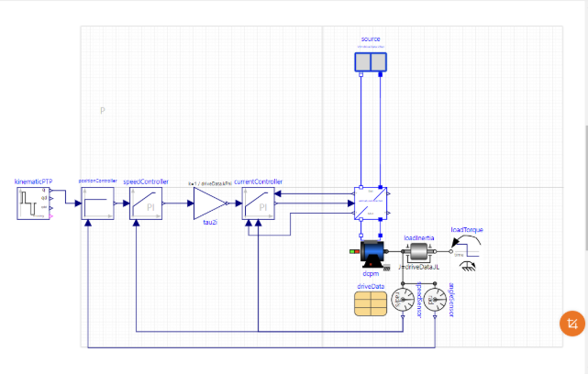This screenshot has width=588, height=374.
Task: Click the loadInertia label
Action: coord(419,238)
